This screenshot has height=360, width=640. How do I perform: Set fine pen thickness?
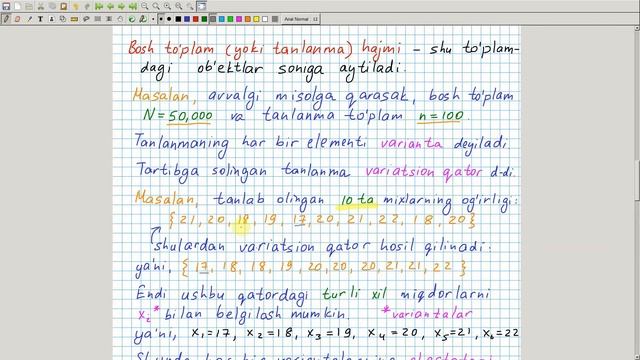[x=153, y=19]
